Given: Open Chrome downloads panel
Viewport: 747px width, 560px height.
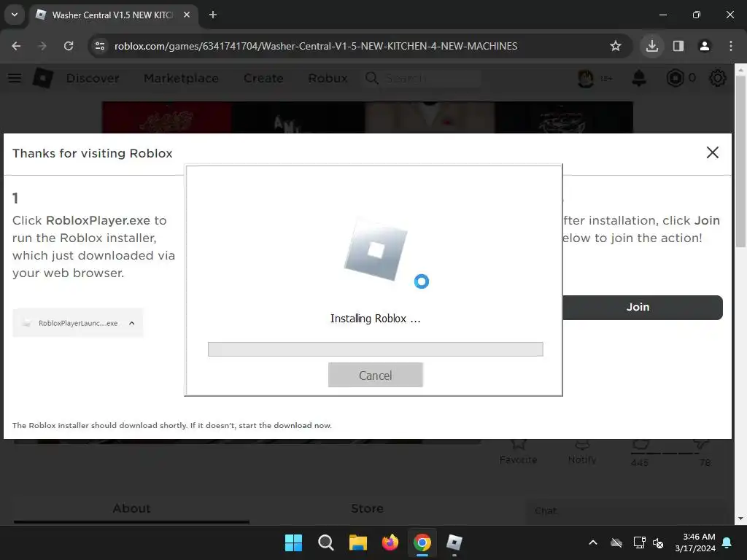Looking at the screenshot, I should [x=651, y=46].
